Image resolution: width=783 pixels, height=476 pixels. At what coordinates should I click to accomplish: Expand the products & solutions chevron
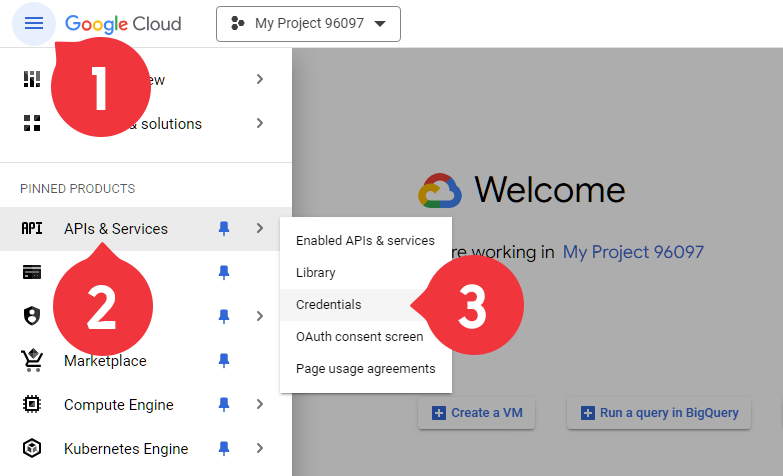point(260,123)
